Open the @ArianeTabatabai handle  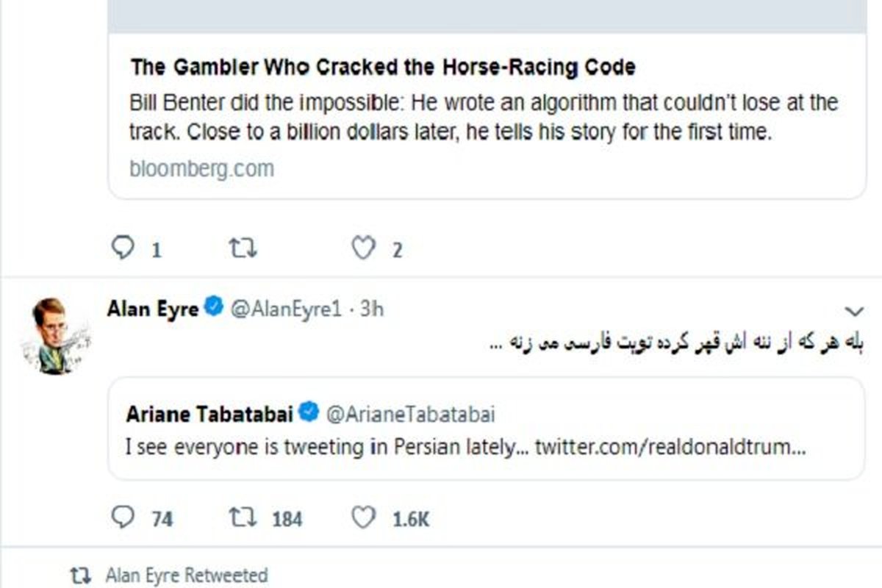point(410,415)
